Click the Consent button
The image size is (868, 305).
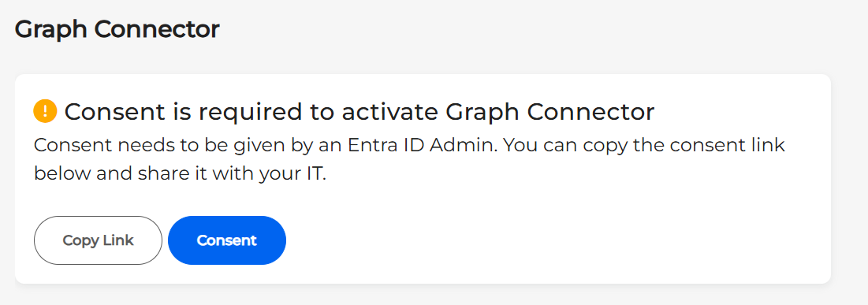click(x=227, y=240)
